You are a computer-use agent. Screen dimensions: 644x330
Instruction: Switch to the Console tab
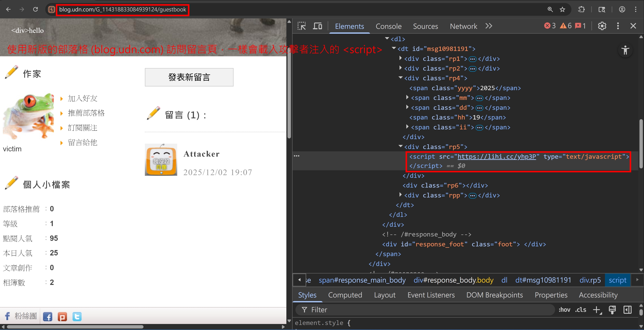click(x=388, y=26)
